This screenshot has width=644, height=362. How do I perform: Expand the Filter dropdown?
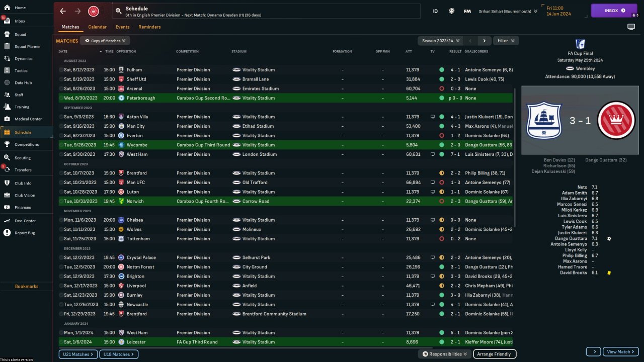point(506,41)
